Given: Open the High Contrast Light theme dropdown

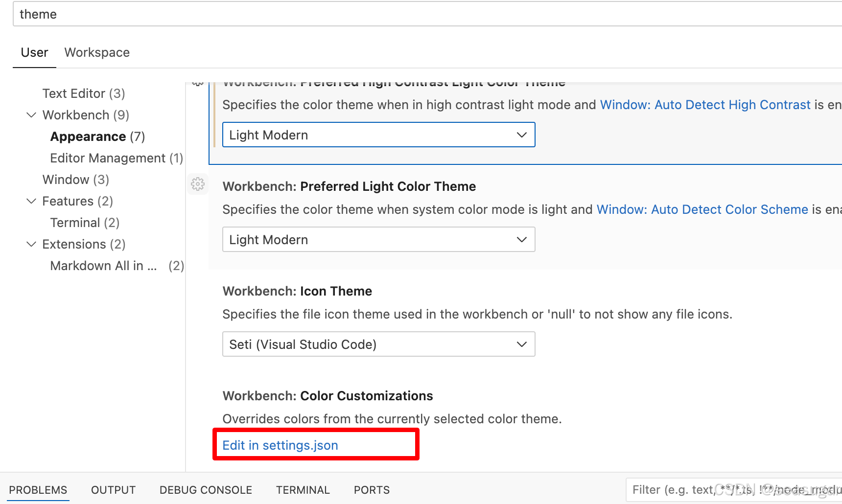Looking at the screenshot, I should pyautogui.click(x=378, y=135).
